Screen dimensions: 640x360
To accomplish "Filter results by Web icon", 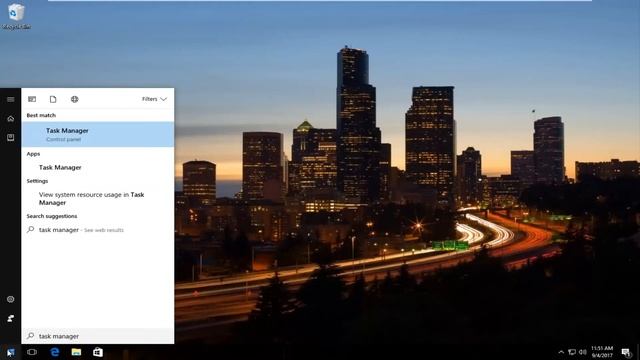I will tap(74, 99).
